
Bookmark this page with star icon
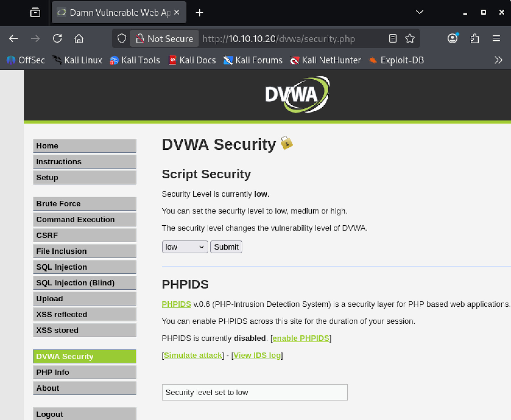pyautogui.click(x=410, y=39)
